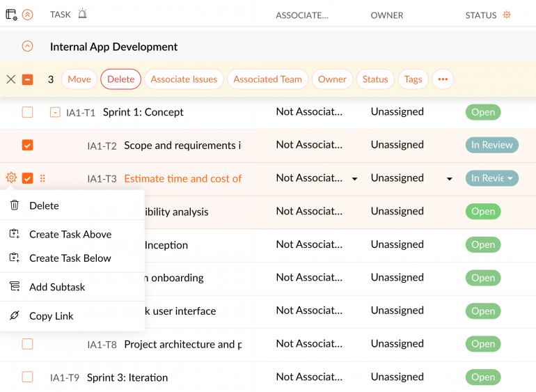
Task: Click the bell icon beside TASK header
Action: tap(83, 15)
